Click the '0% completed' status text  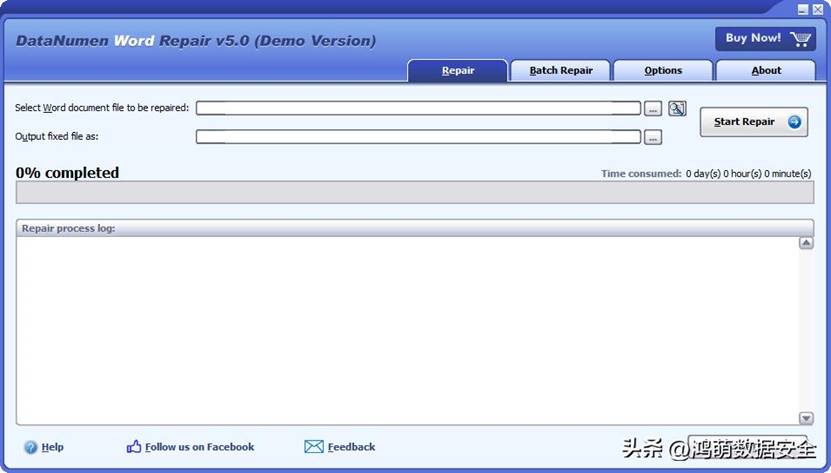[x=67, y=172]
